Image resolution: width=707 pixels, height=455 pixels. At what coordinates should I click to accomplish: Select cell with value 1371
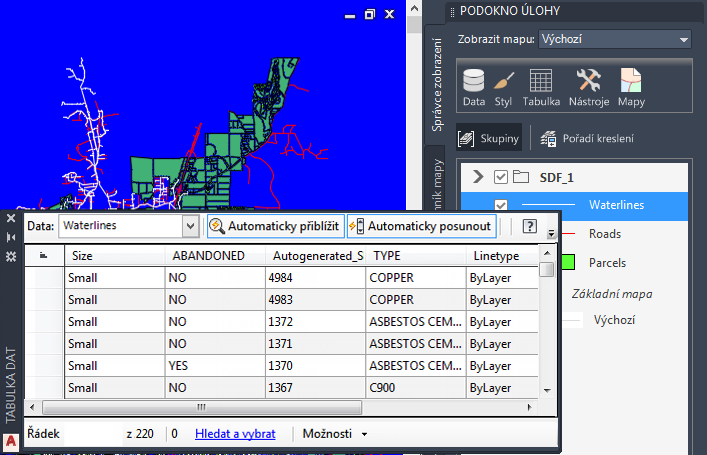tap(315, 344)
